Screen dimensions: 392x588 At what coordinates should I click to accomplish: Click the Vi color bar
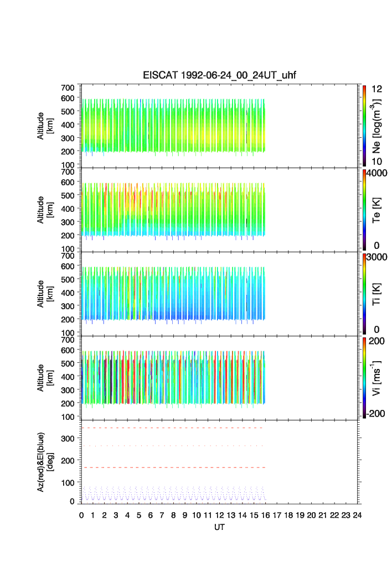coord(364,378)
